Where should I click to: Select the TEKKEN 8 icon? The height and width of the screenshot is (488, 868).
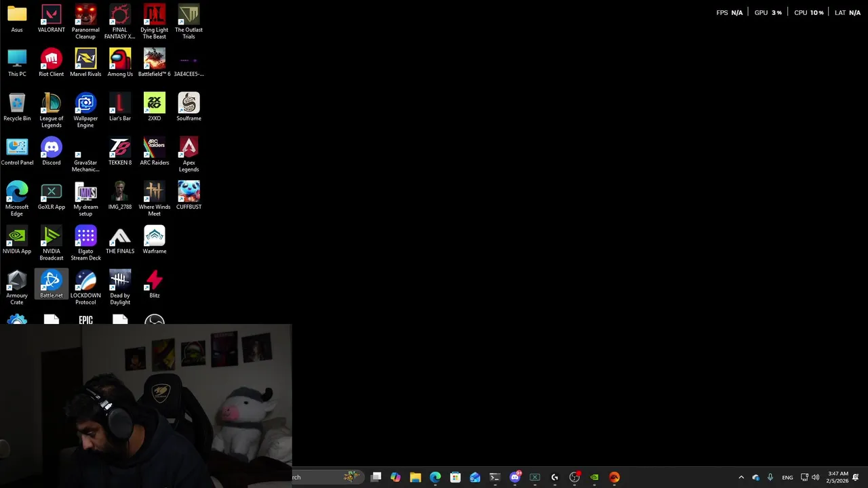click(x=120, y=152)
